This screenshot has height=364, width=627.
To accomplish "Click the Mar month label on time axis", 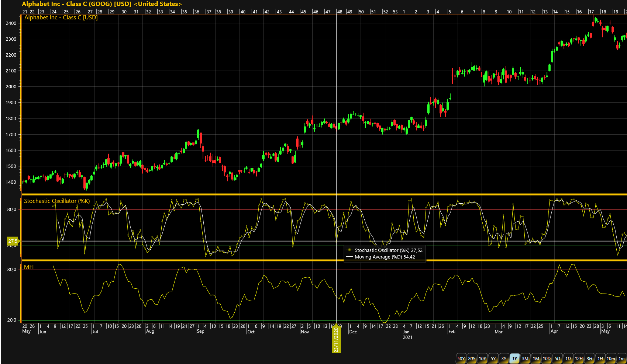I will tap(499, 332).
